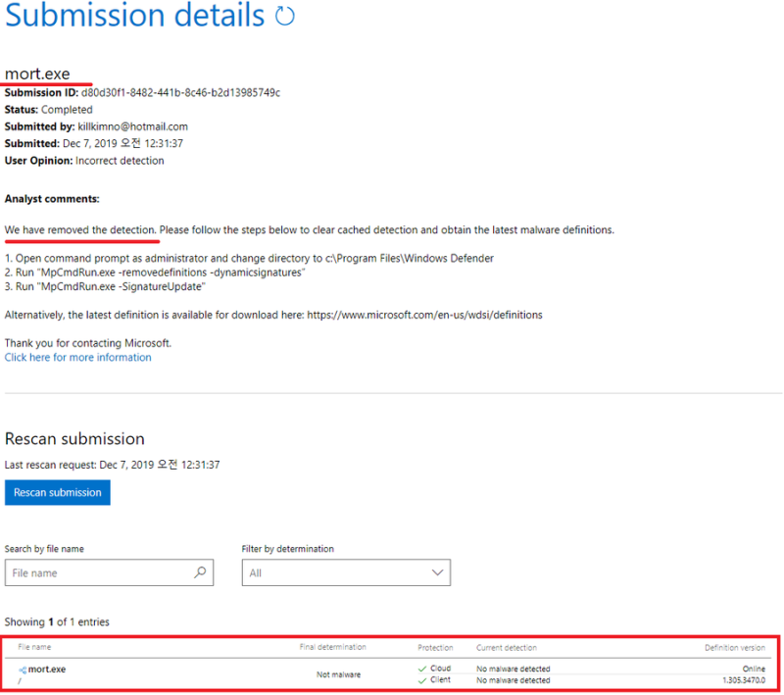Click the Definition version column header
The width and height of the screenshot is (784, 695).
734,648
